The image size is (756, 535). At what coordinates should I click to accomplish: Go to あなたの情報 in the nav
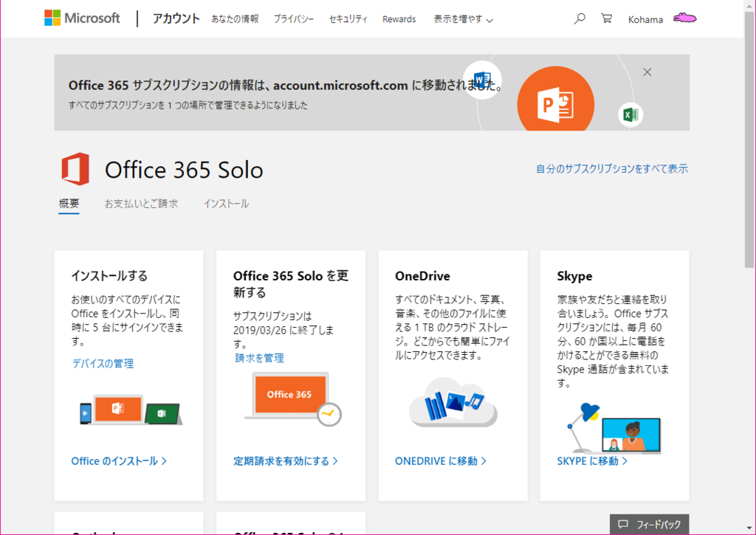(235, 18)
